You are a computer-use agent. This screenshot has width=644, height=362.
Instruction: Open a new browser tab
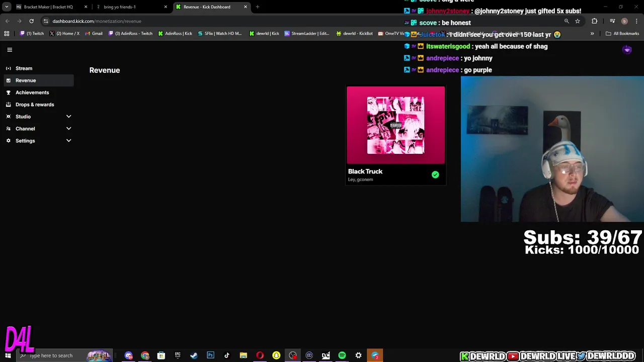tap(258, 7)
